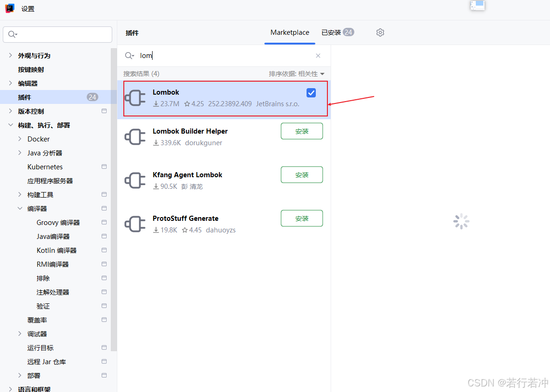
Task: Click project-level icon beside Kotlin 编译器
Action: (x=104, y=250)
